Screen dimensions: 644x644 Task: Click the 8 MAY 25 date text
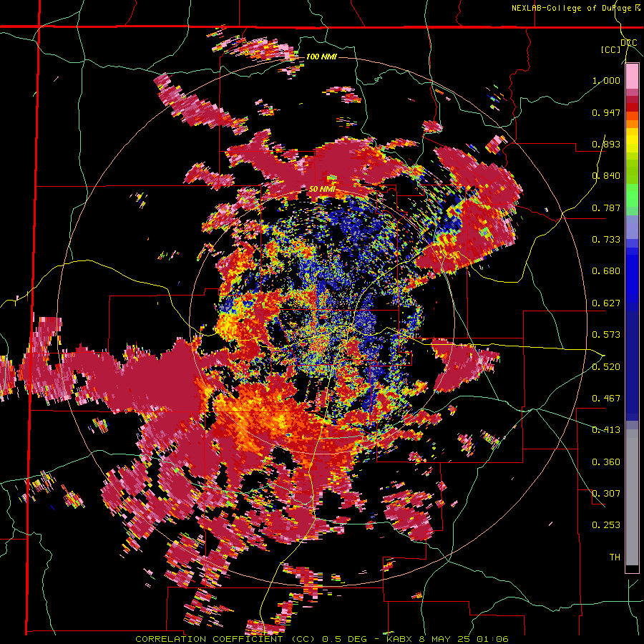tap(444, 639)
